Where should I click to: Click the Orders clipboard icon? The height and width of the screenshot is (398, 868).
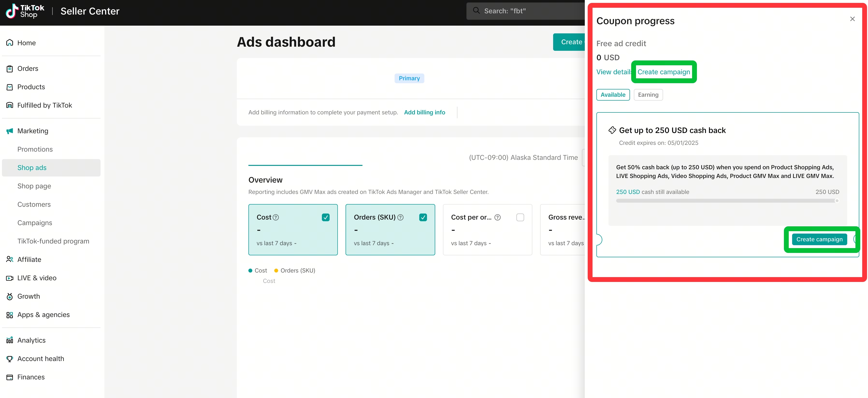click(10, 68)
